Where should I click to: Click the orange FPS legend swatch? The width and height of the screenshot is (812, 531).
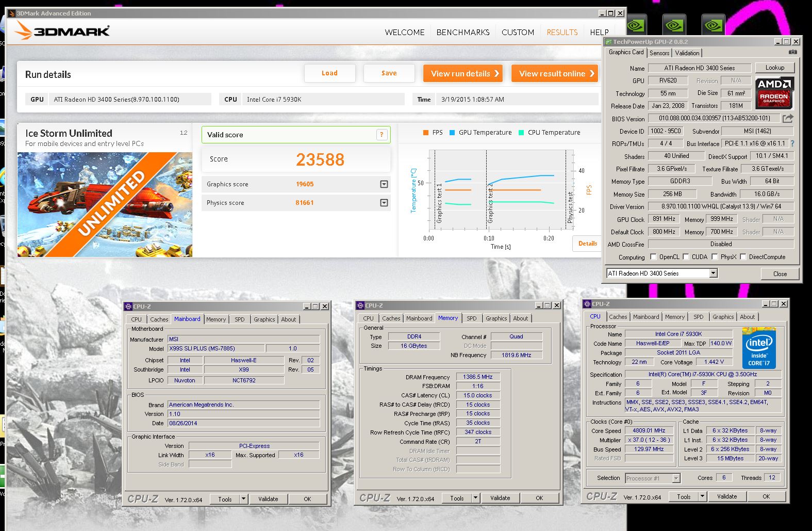click(426, 133)
